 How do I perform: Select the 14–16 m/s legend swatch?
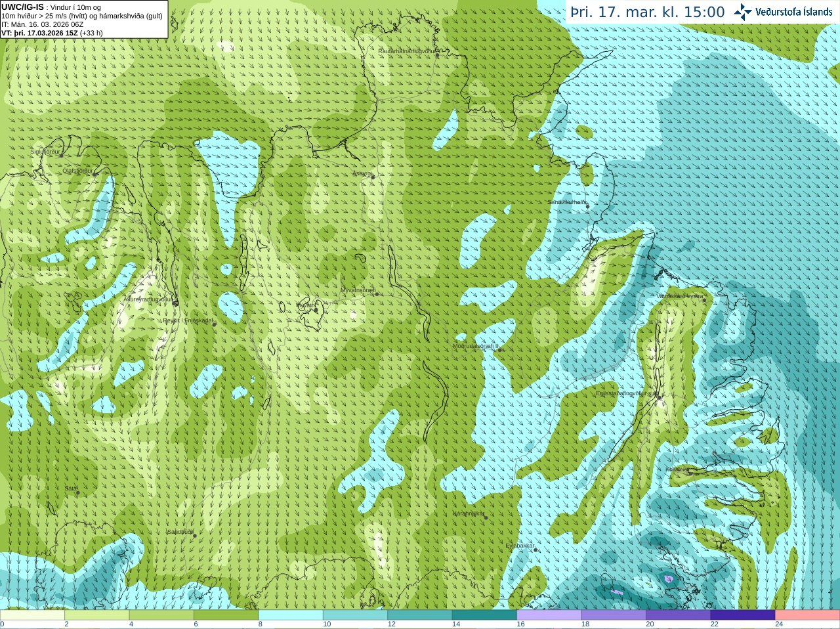click(x=485, y=615)
